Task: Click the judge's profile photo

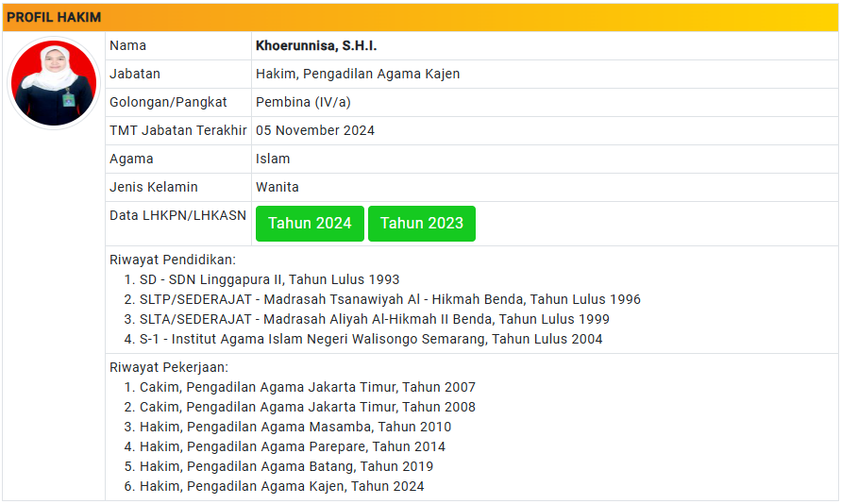Action: click(x=54, y=83)
